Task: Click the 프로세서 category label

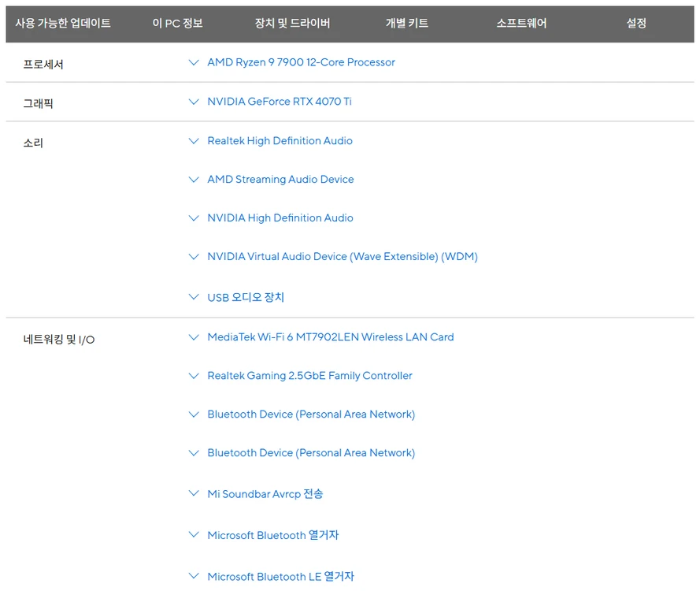Action: (43, 65)
